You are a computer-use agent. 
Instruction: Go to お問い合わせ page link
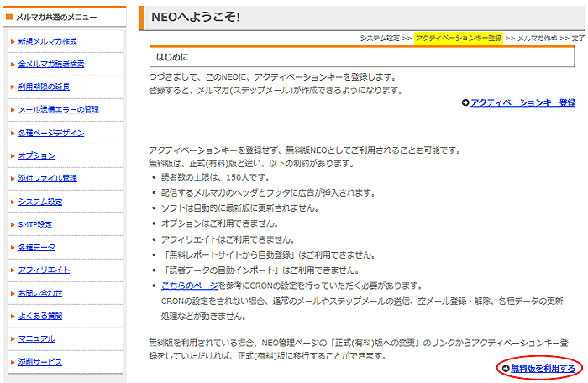click(x=40, y=293)
